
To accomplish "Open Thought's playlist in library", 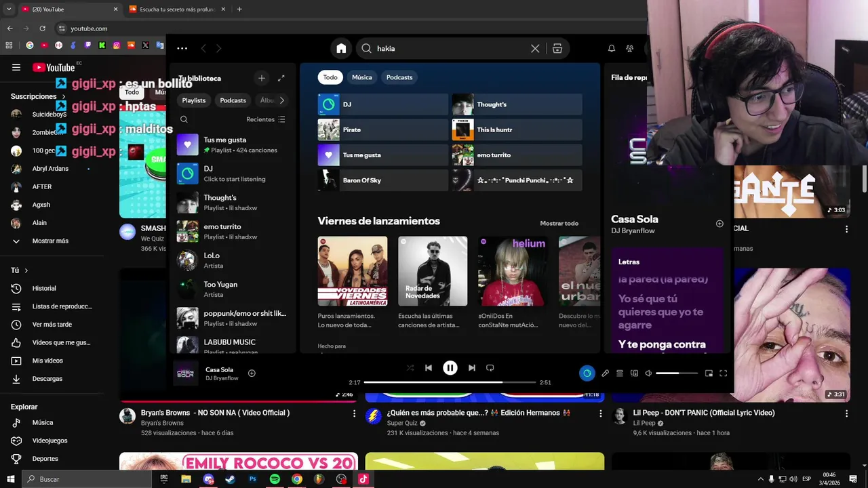I will click(233, 203).
